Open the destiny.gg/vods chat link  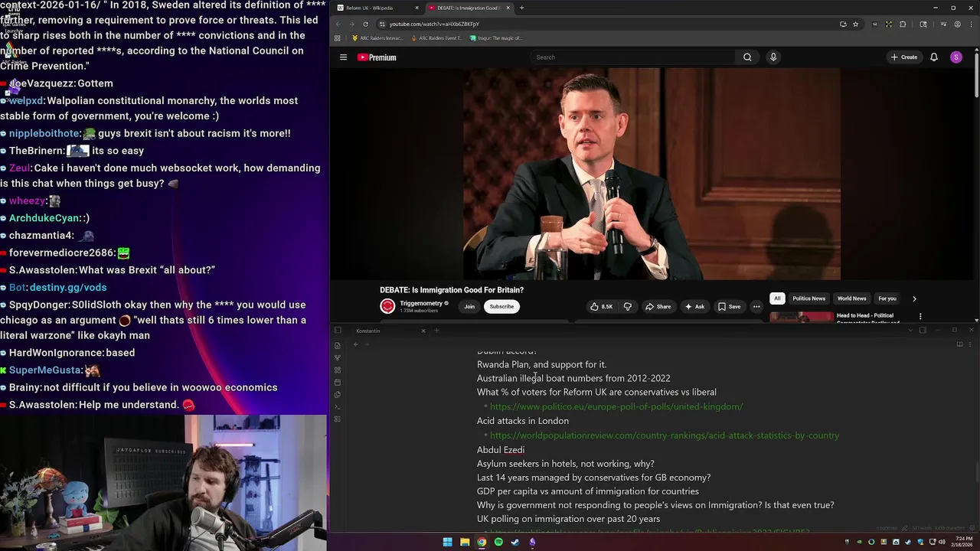[x=68, y=288]
